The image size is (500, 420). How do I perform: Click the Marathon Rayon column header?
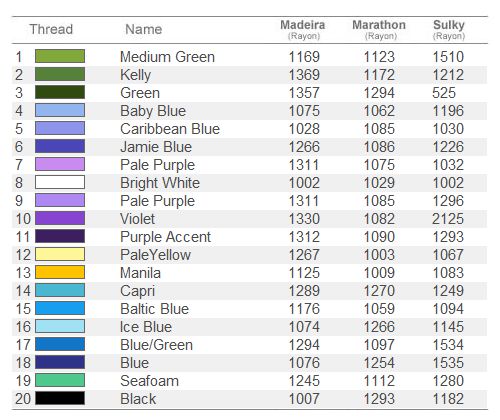379,29
